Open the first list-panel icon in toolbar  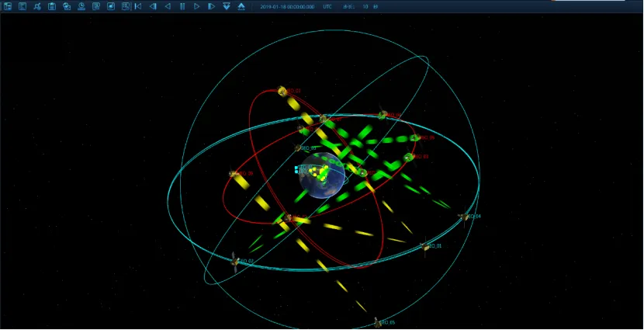tap(8, 6)
